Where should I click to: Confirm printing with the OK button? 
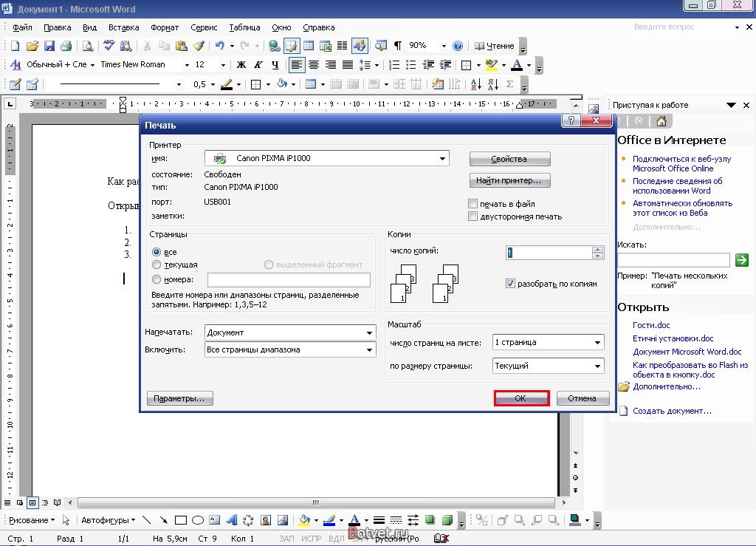click(521, 398)
